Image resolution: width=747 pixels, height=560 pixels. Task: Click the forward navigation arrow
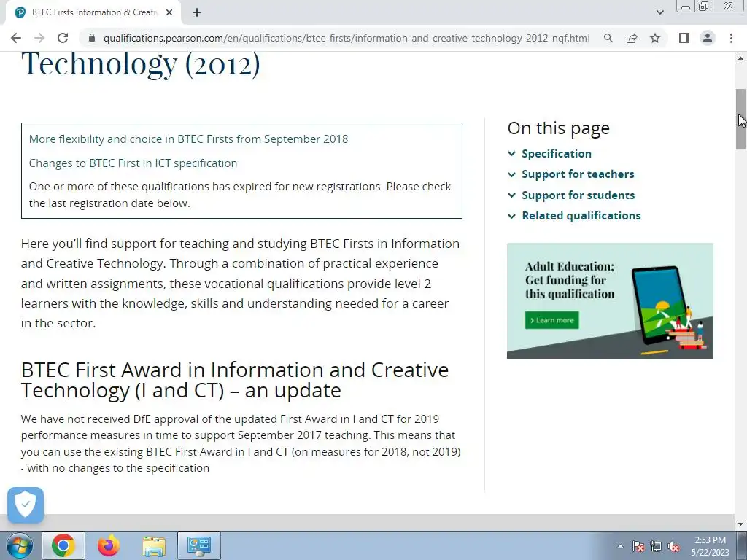(x=39, y=38)
